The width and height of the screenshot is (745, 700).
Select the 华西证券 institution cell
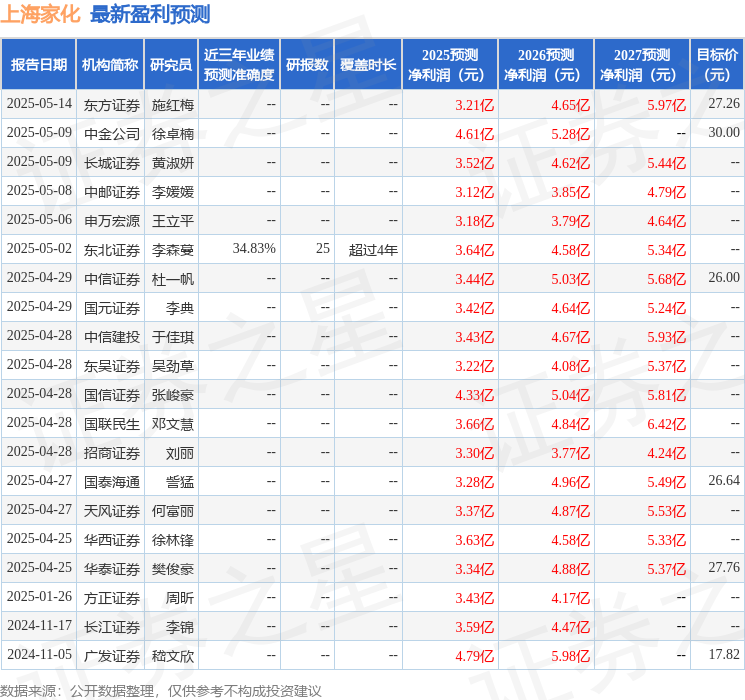(x=112, y=540)
